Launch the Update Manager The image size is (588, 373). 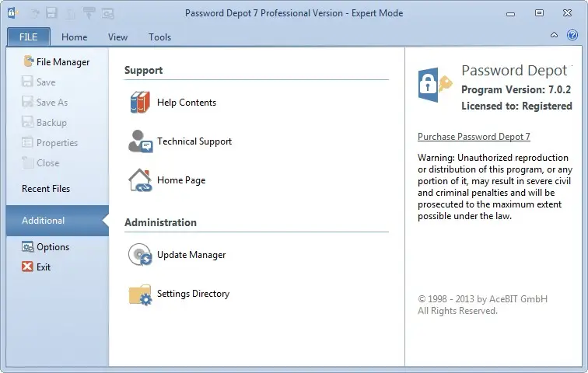177,255
